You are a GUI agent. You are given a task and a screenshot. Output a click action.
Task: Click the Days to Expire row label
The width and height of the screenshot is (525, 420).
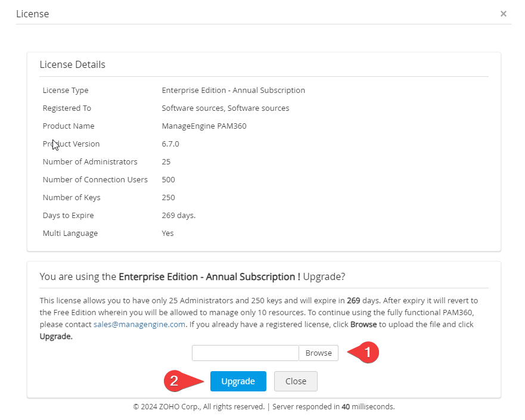tap(68, 216)
